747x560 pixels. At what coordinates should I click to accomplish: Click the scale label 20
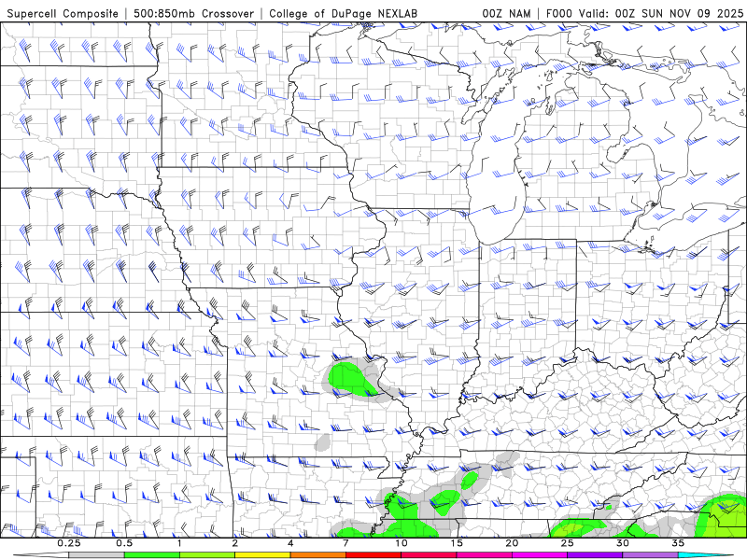coord(512,543)
